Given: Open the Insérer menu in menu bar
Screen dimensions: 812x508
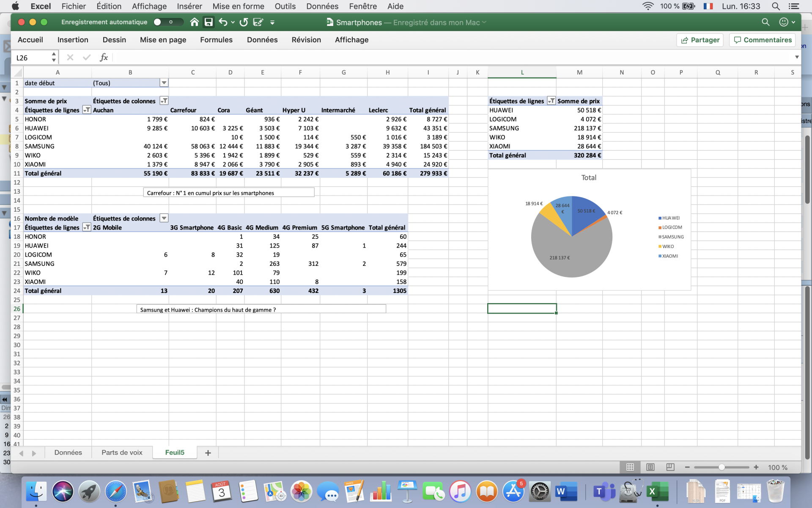Looking at the screenshot, I should tap(189, 6).
